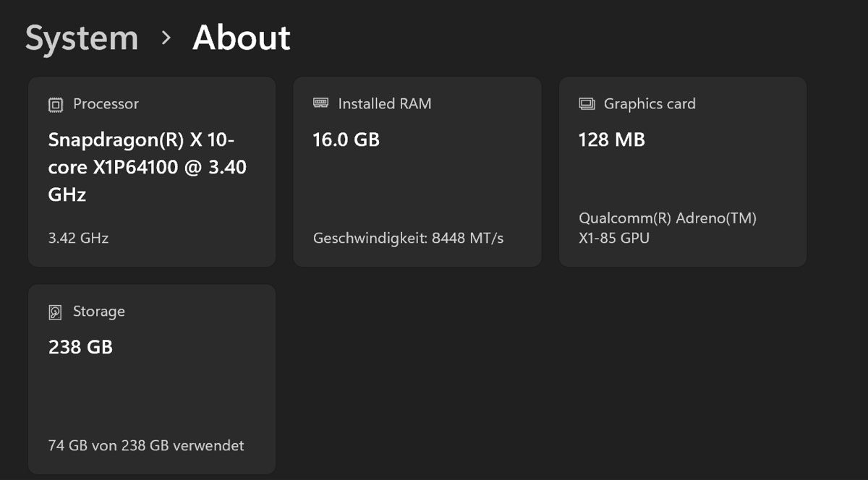Click the Processor chip icon
The width and height of the screenshot is (868, 480).
tap(56, 105)
